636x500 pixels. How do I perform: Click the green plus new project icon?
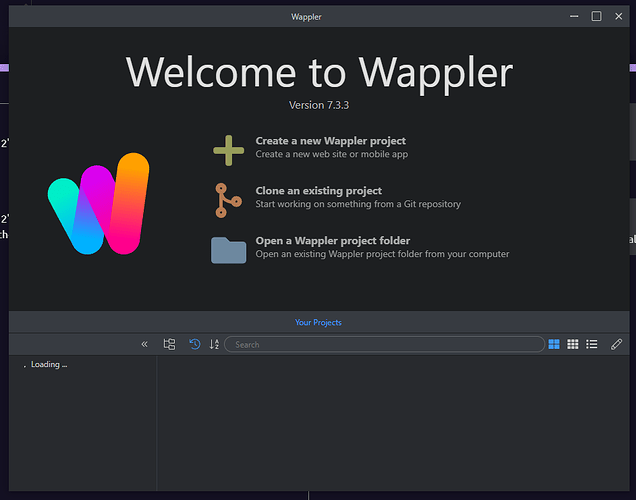228,149
